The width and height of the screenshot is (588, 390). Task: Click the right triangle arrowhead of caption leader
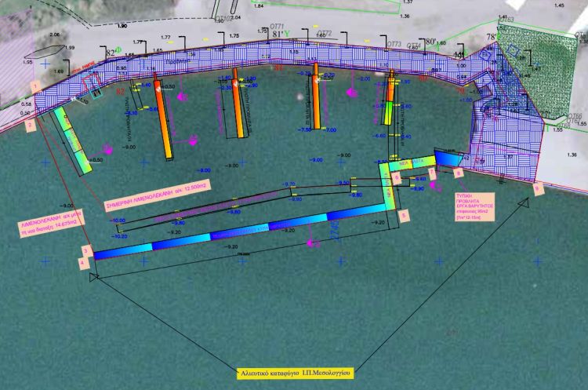[x=524, y=202]
